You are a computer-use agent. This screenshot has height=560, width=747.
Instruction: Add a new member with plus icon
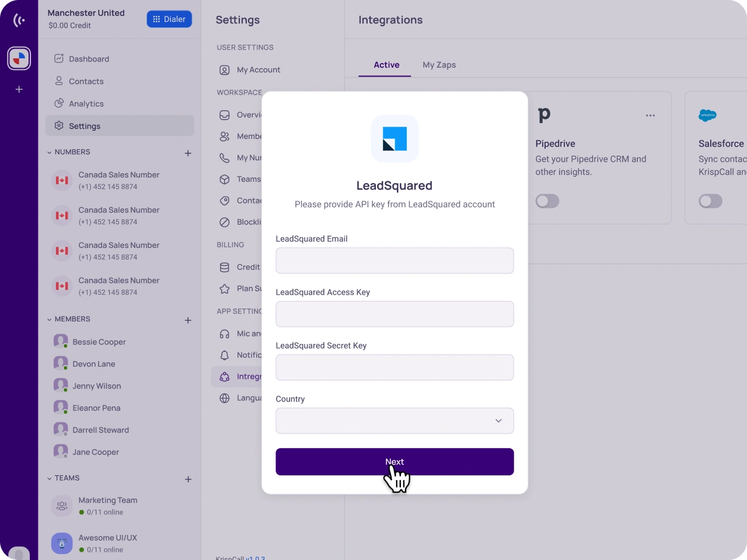[188, 320]
